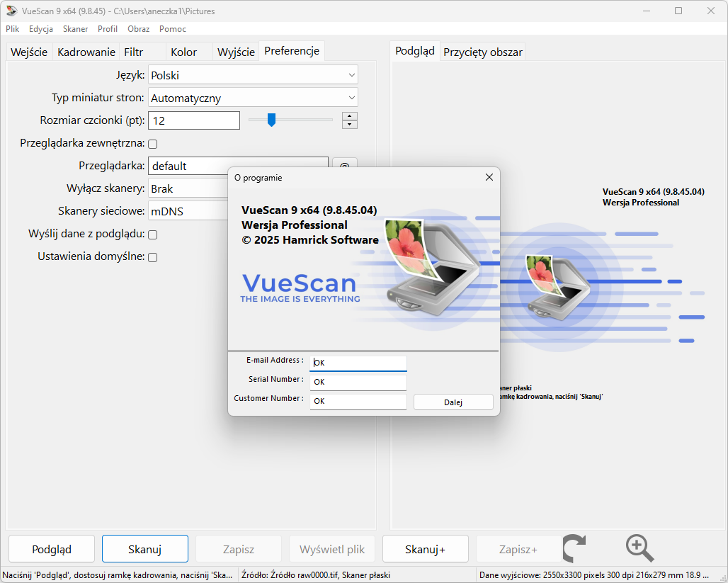The height and width of the screenshot is (583, 728).
Task: Open the Pomoc menu
Action: 173,29
